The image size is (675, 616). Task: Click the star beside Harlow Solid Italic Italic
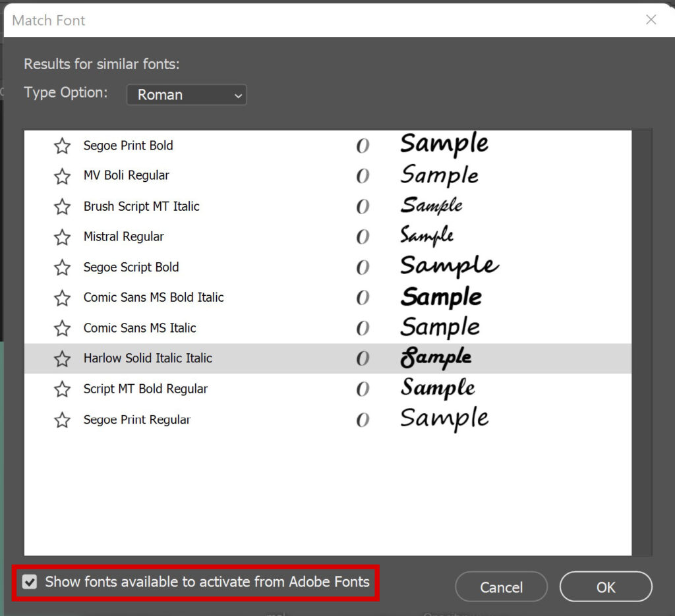61,358
